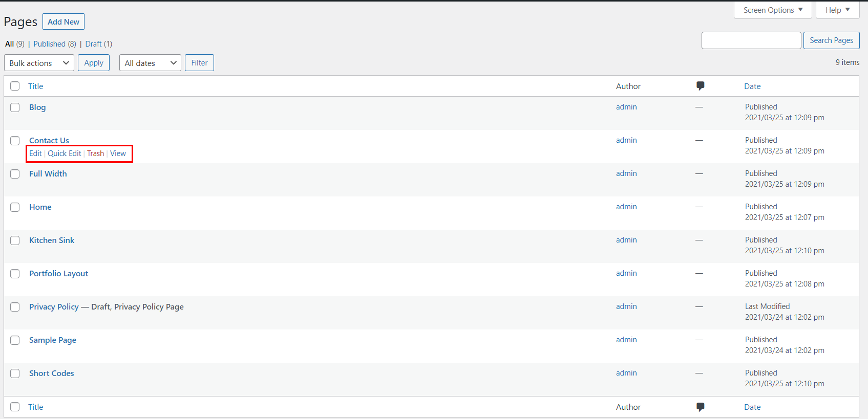Open the Portfolio Layout page link

pos(58,274)
